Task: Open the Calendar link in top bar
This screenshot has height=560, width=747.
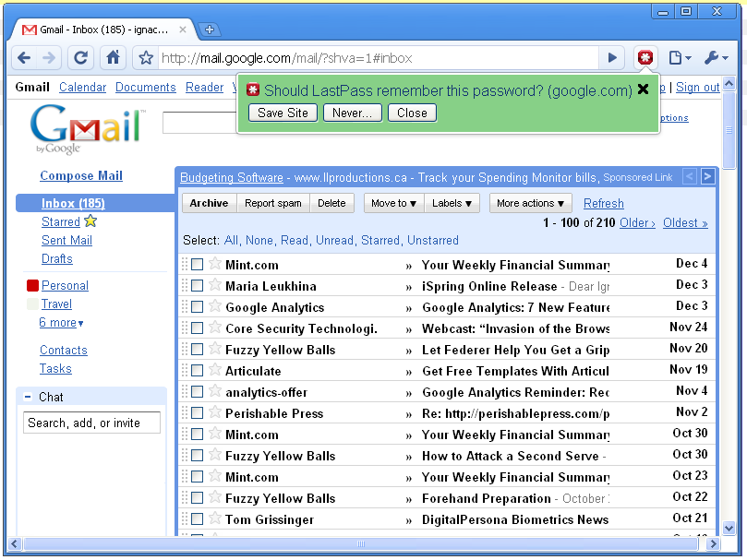Action: pyautogui.click(x=82, y=87)
